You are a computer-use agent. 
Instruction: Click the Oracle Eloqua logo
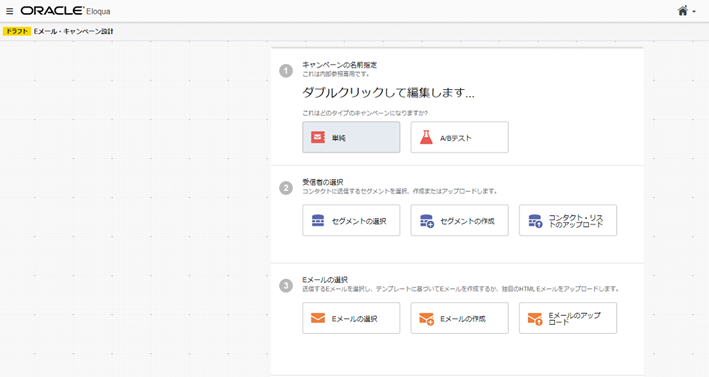[66, 11]
